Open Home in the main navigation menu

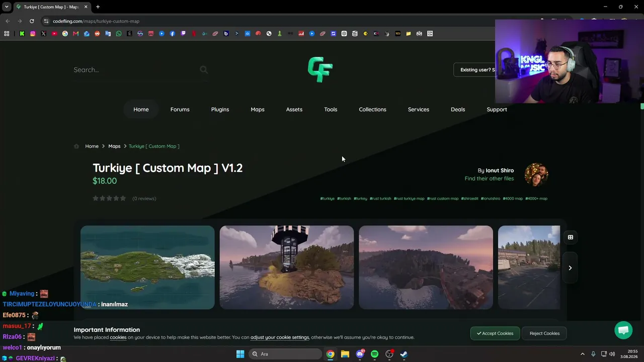141,110
